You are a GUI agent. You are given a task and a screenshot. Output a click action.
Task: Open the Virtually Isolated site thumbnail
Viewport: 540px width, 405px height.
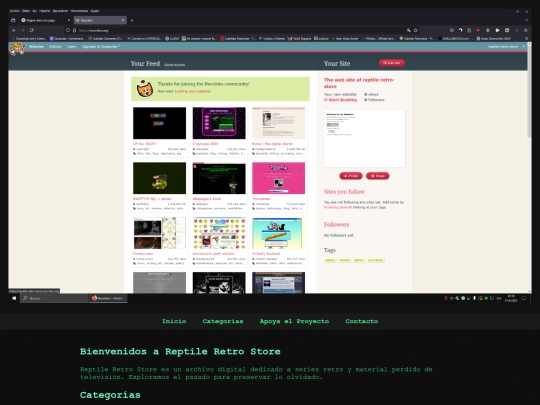tap(278, 233)
